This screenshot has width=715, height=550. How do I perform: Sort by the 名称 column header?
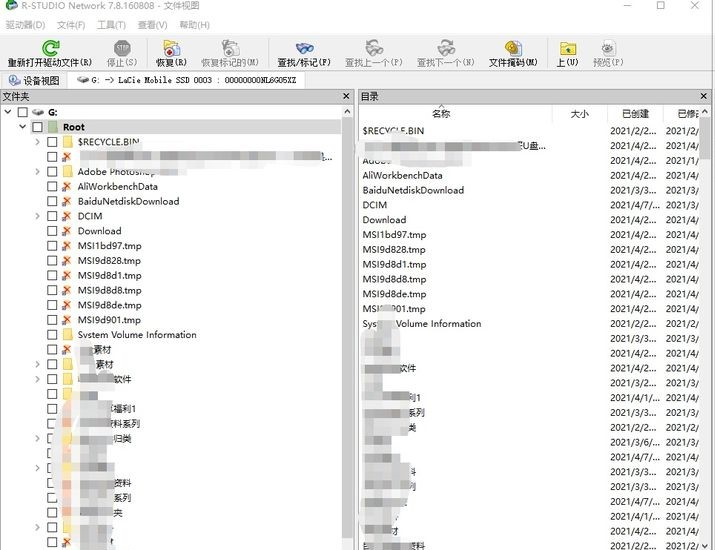441,114
